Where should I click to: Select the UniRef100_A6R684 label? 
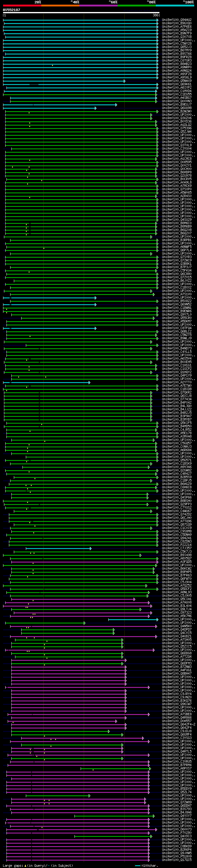click(x=177, y=450)
